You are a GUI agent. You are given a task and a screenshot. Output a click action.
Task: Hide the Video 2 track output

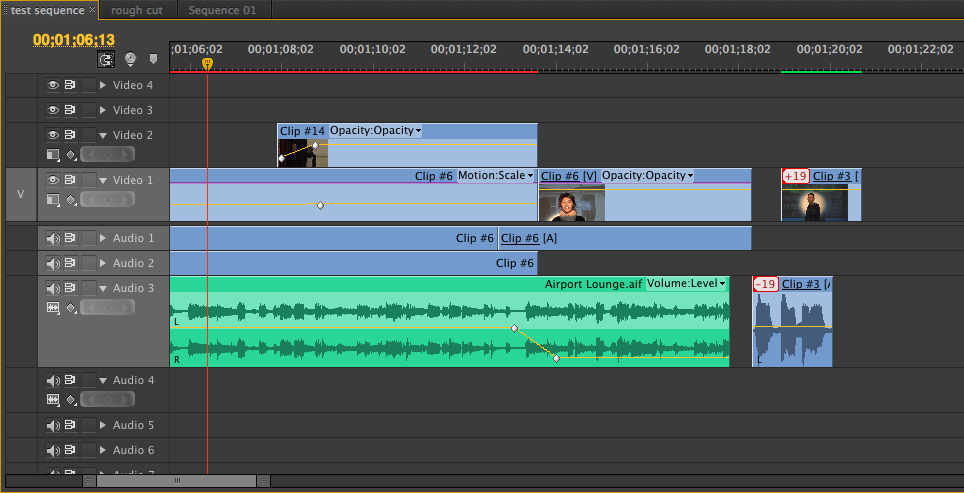53,135
